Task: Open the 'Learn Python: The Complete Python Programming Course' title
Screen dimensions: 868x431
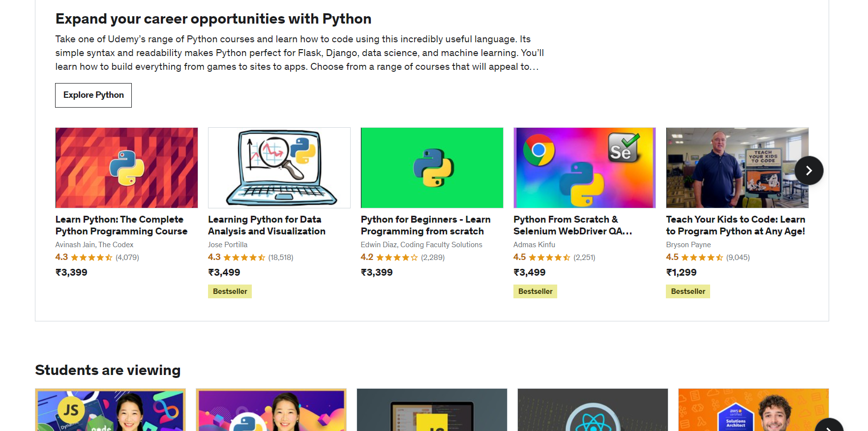Action: [121, 225]
